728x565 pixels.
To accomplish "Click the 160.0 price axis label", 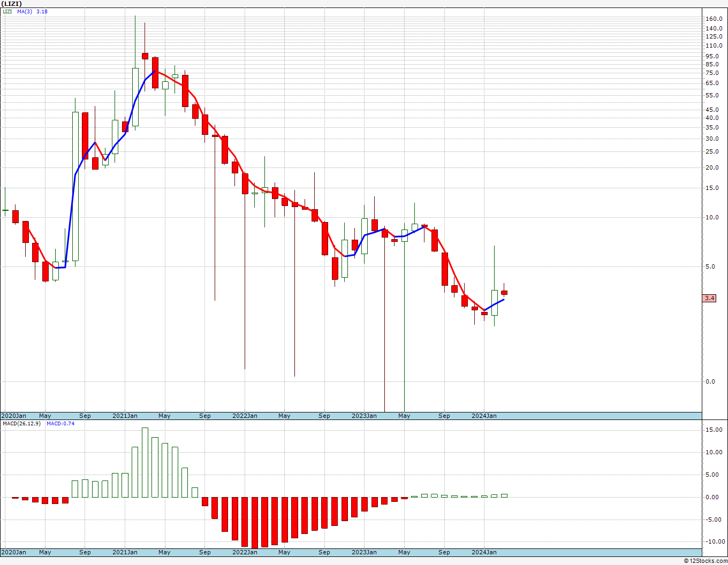I will [x=714, y=19].
